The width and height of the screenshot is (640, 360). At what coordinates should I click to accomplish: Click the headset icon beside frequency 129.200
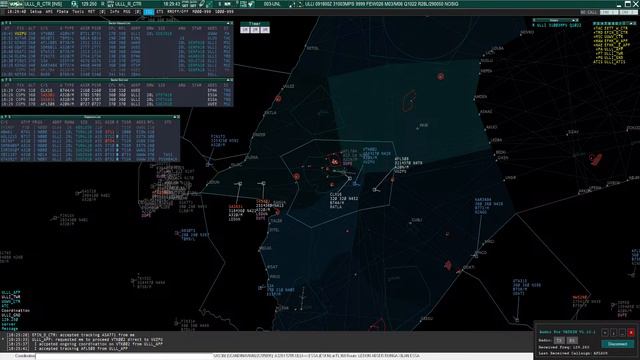coord(75,4)
